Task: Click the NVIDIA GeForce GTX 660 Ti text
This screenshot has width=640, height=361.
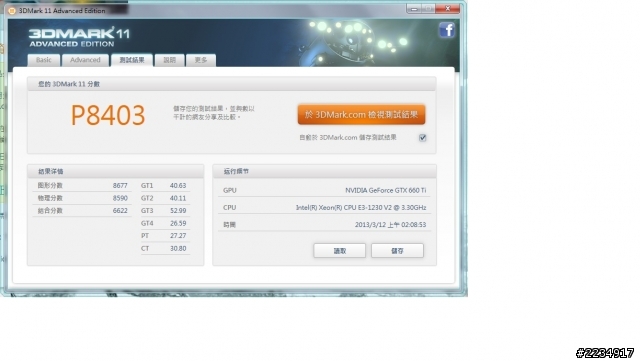Action: tap(386, 190)
